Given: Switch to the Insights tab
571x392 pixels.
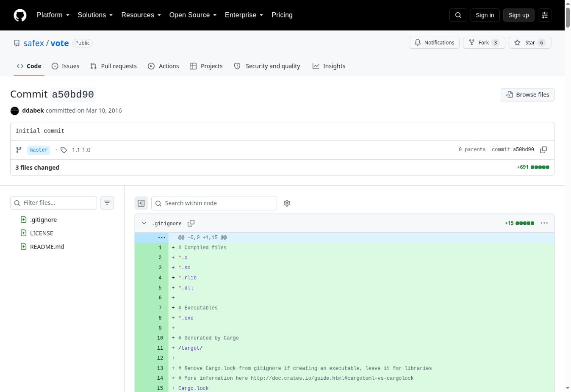Looking at the screenshot, I should (329, 66).
